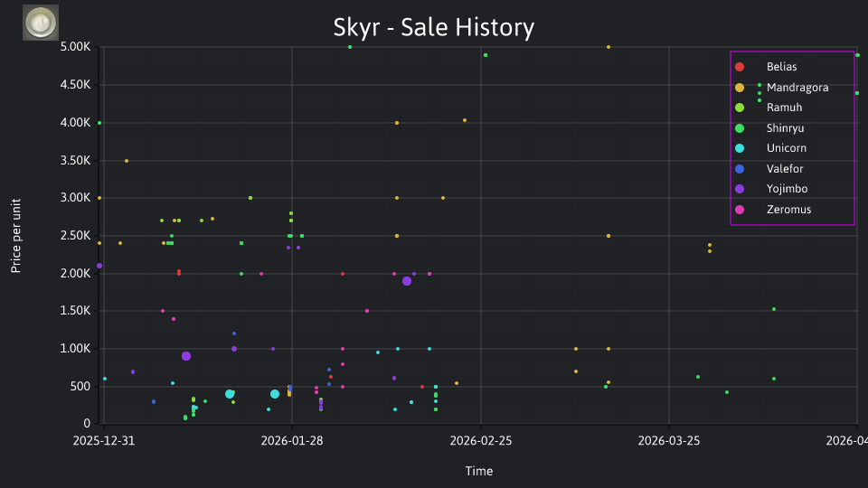Click the 2026-01-28 time axis label
Screen dimensions: 868x488
[292, 441]
